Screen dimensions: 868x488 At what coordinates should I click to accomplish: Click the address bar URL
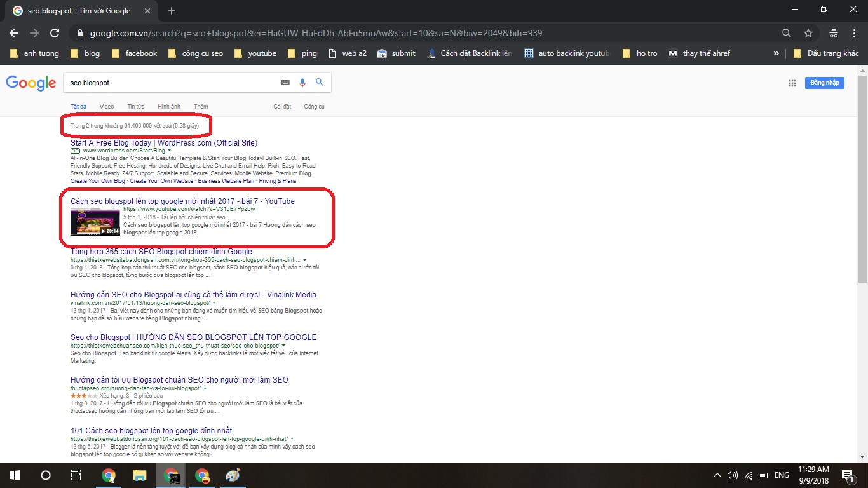coord(316,33)
